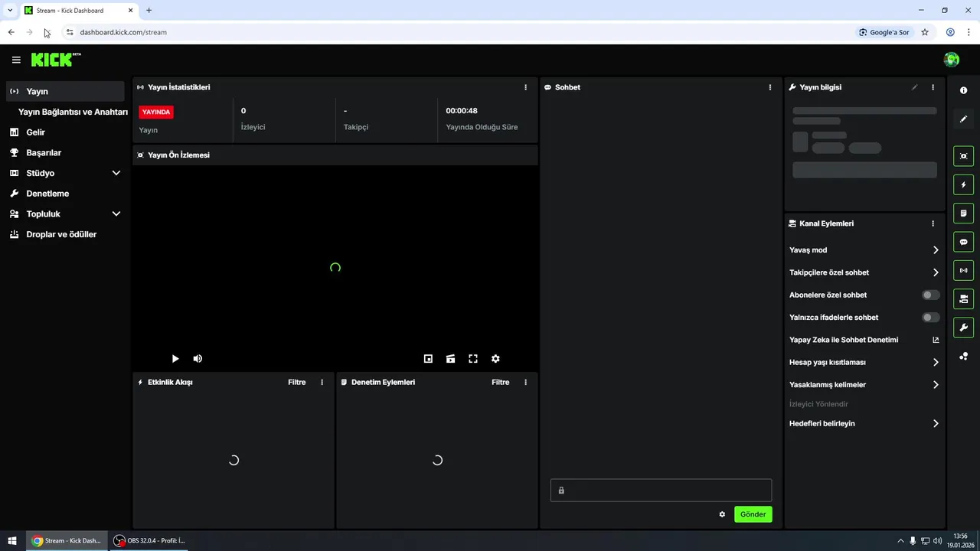This screenshot has height=551, width=980.
Task: Click the Kick logo
Action: 56,60
